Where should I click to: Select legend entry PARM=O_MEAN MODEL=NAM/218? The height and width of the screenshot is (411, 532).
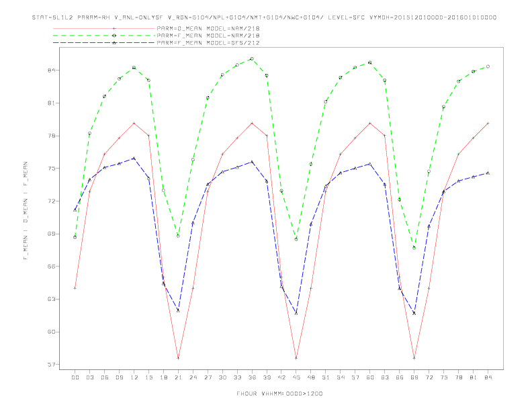[208, 28]
